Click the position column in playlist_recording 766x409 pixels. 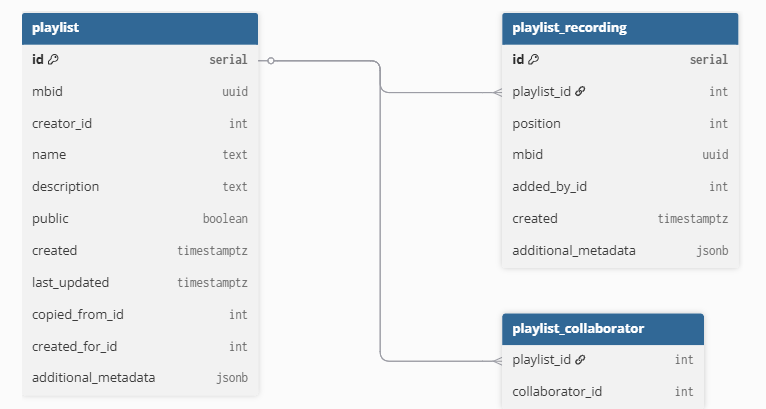(x=620, y=124)
